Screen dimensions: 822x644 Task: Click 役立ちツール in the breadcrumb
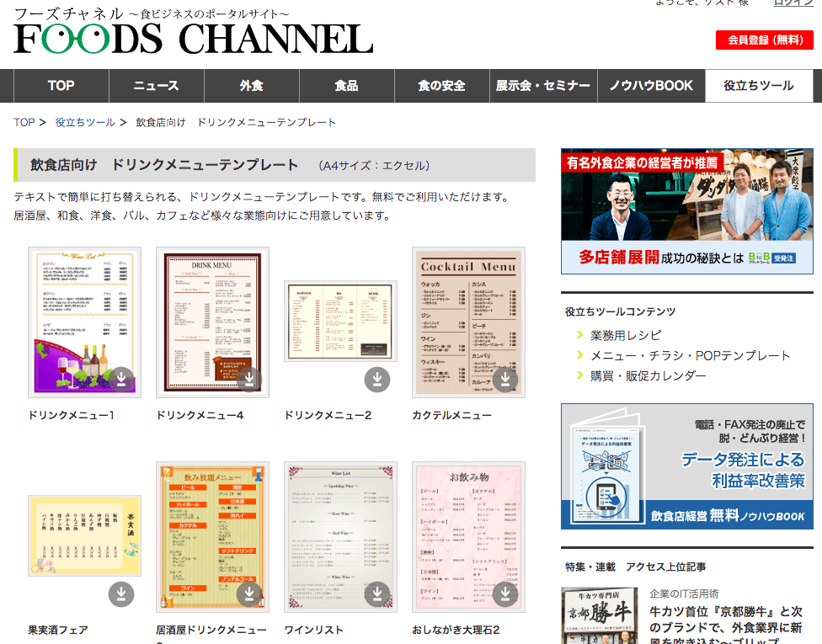(x=85, y=122)
